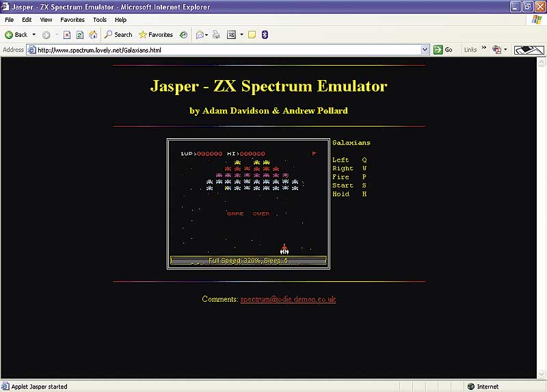Open the dropdown arrow beside the Links-bar icon
This screenshot has width=547, height=392.
(x=505, y=49)
